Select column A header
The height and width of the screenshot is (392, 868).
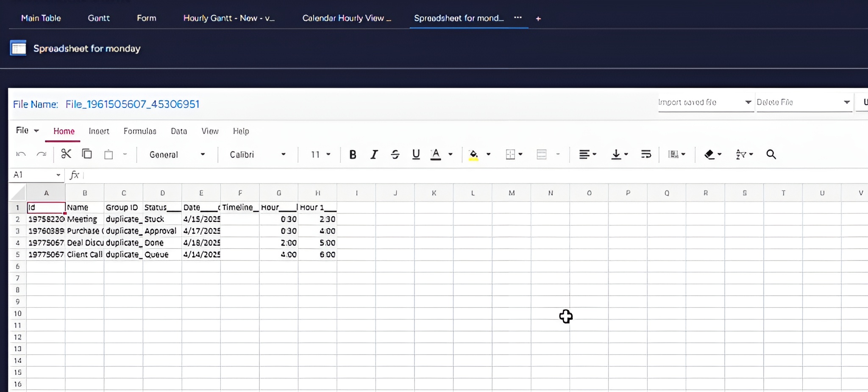[46, 193]
